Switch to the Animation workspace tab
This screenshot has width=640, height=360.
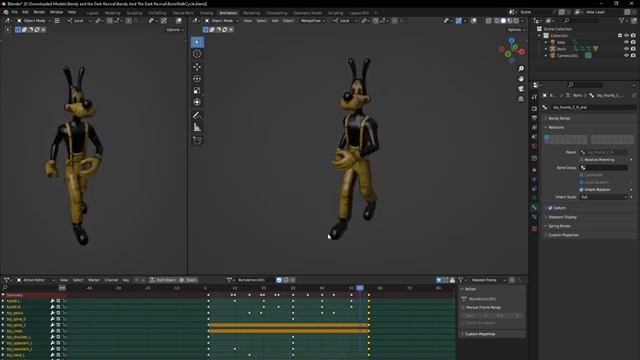228,13
